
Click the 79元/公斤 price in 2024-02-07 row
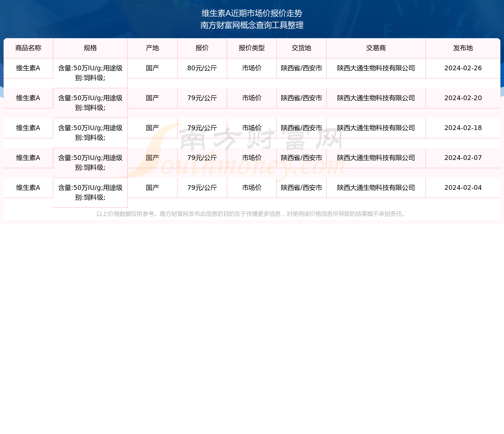click(x=202, y=158)
